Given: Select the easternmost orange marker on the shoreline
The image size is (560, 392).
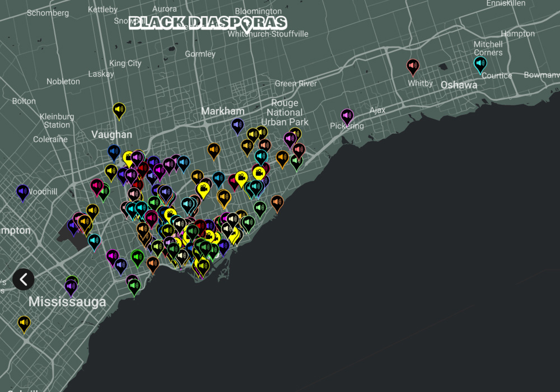Looking at the screenshot, I should [x=277, y=202].
